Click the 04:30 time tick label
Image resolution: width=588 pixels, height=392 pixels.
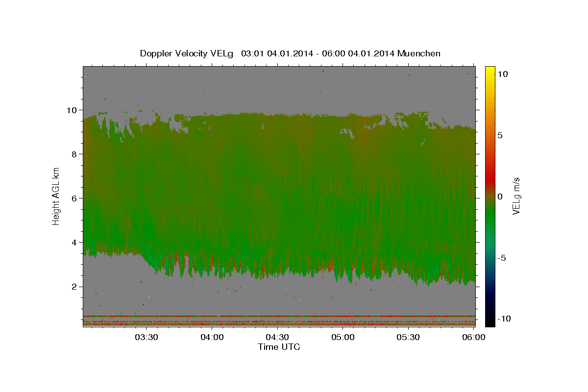(x=277, y=337)
